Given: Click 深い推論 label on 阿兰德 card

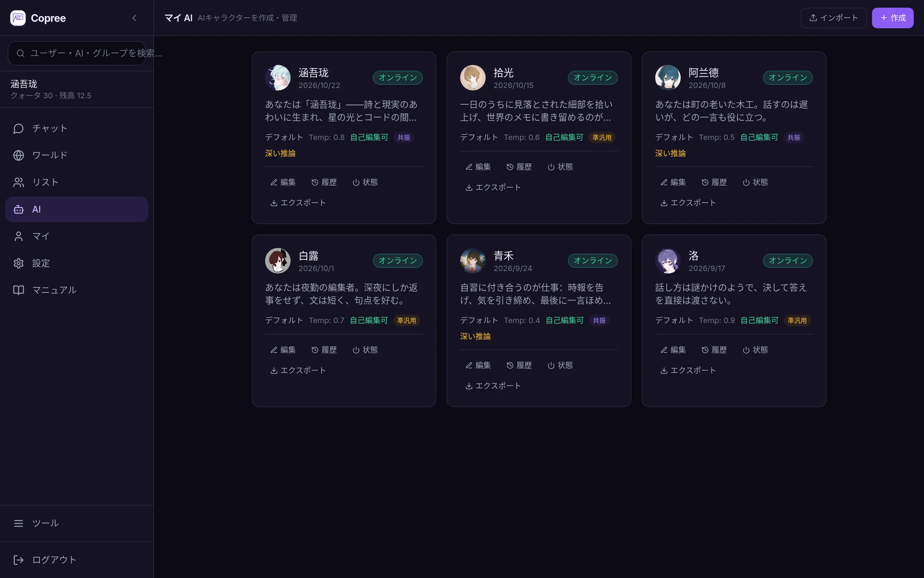Looking at the screenshot, I should [x=670, y=153].
